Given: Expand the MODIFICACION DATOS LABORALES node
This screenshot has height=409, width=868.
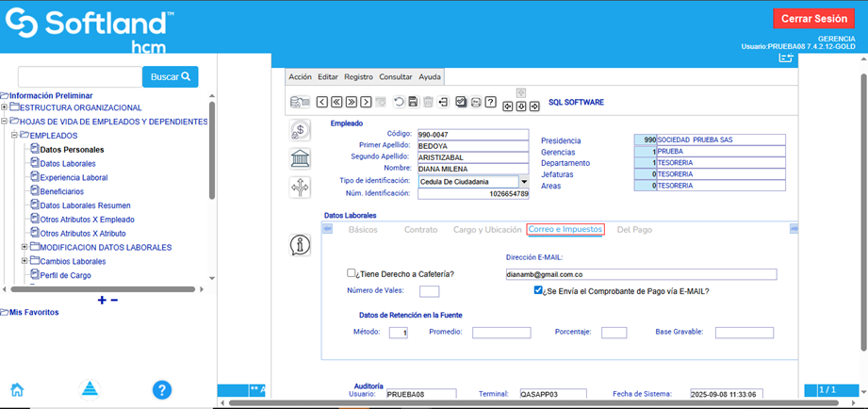Looking at the screenshot, I should click(25, 247).
